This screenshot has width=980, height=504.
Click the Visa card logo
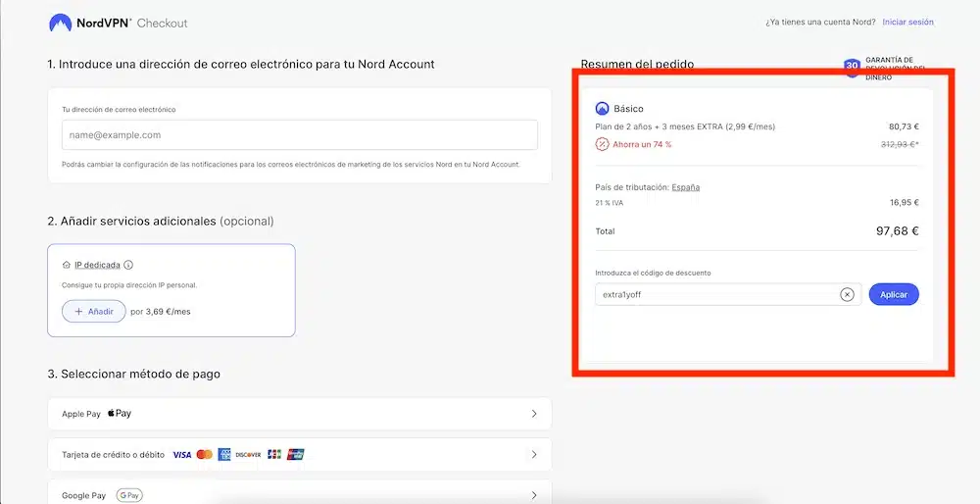(182, 455)
